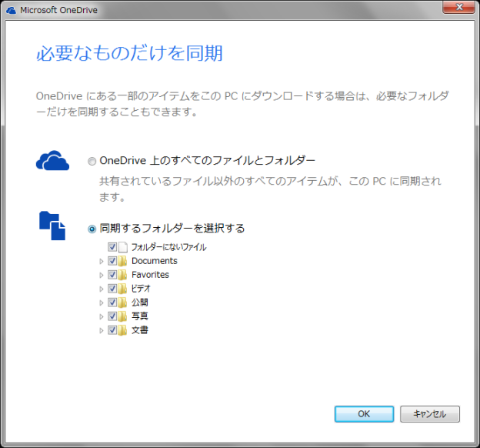Expand the Documents folder tree
Image resolution: width=480 pixels, height=448 pixels.
[102, 262]
